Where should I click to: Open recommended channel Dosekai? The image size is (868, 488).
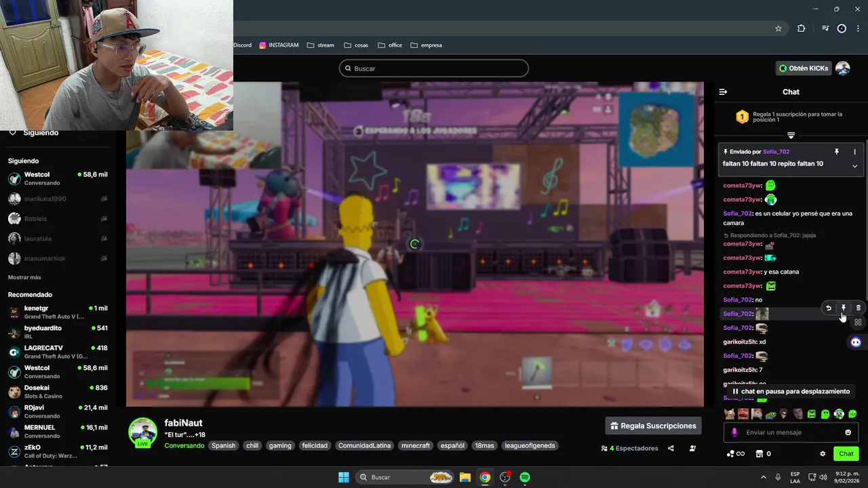coord(58,392)
